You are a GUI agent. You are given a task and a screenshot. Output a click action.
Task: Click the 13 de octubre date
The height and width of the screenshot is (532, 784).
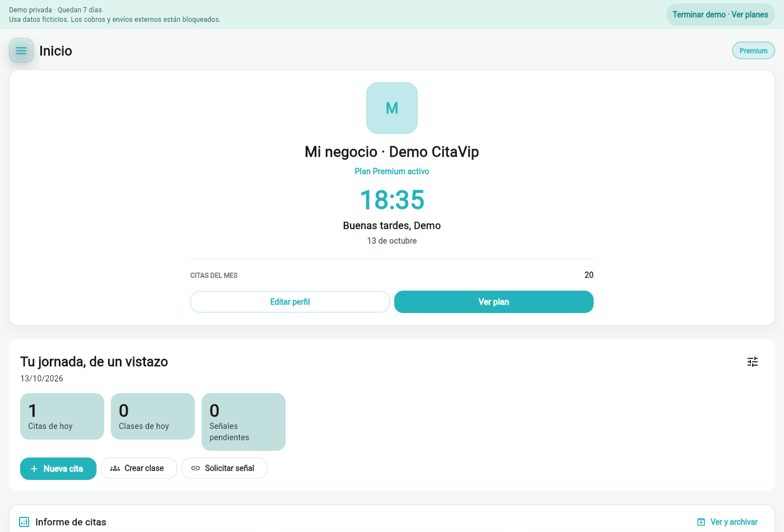coord(392,241)
